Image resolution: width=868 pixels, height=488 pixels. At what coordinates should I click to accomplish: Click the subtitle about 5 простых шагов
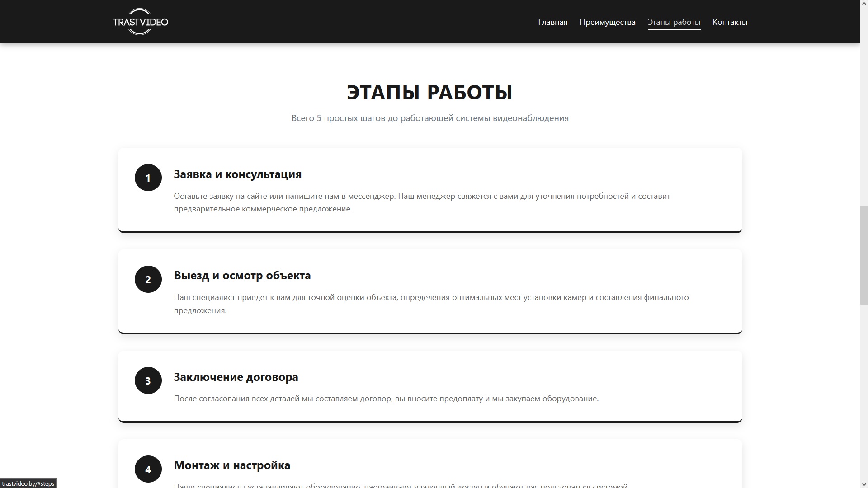click(429, 118)
